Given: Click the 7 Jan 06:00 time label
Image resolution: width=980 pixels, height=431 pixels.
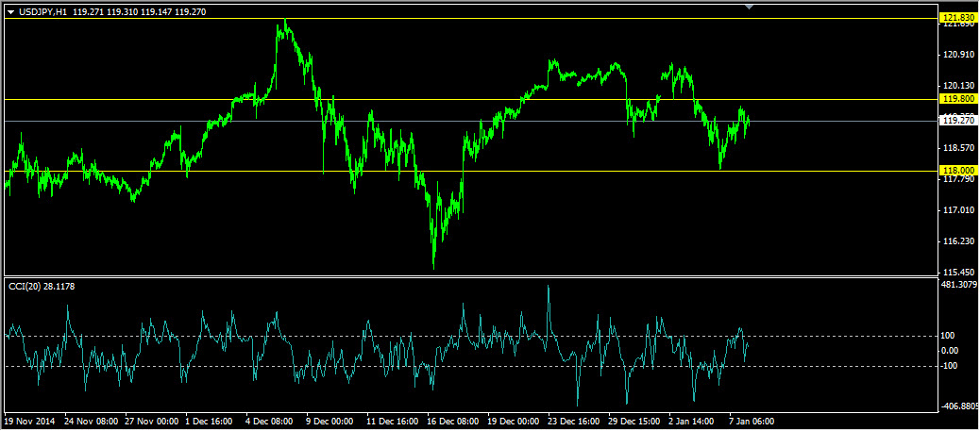Looking at the screenshot, I should coord(753,422).
